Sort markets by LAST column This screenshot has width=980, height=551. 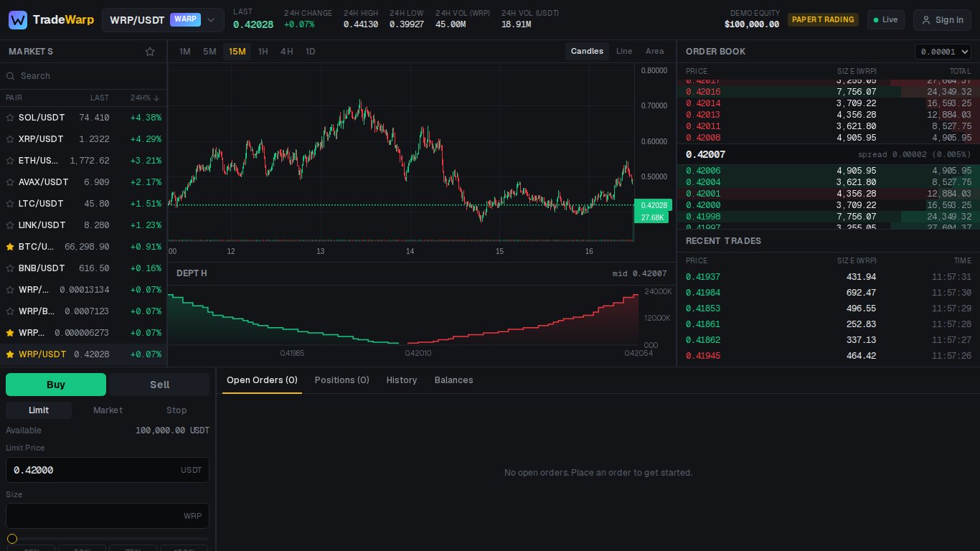coord(100,98)
